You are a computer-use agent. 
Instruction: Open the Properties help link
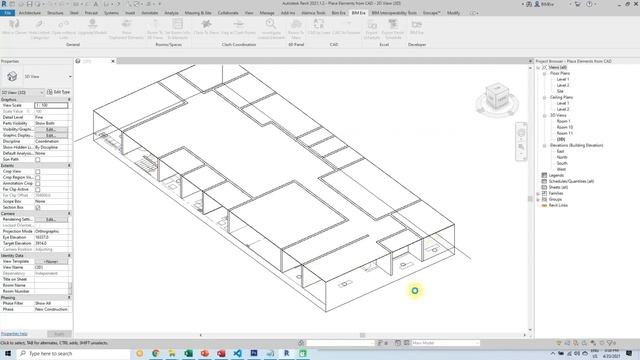(x=14, y=334)
